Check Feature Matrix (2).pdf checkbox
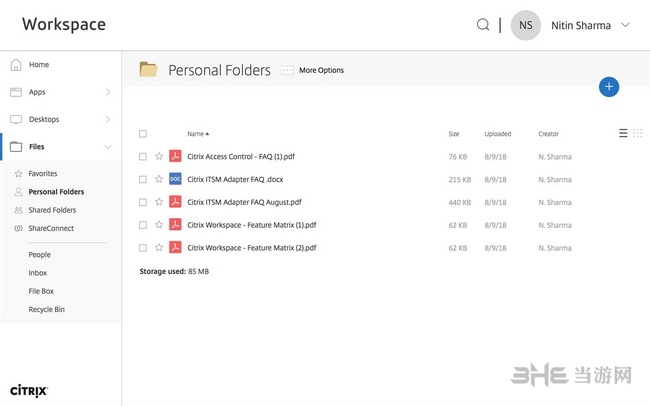This screenshot has width=650, height=406. tap(143, 248)
